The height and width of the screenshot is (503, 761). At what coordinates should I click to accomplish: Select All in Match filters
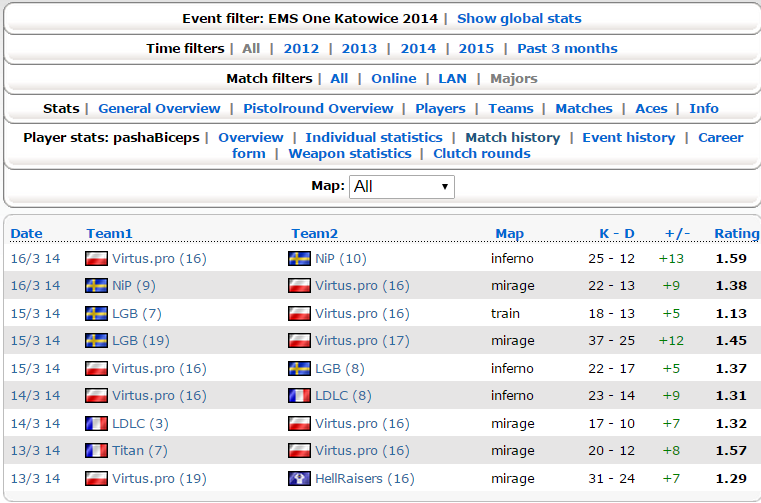[x=339, y=79]
